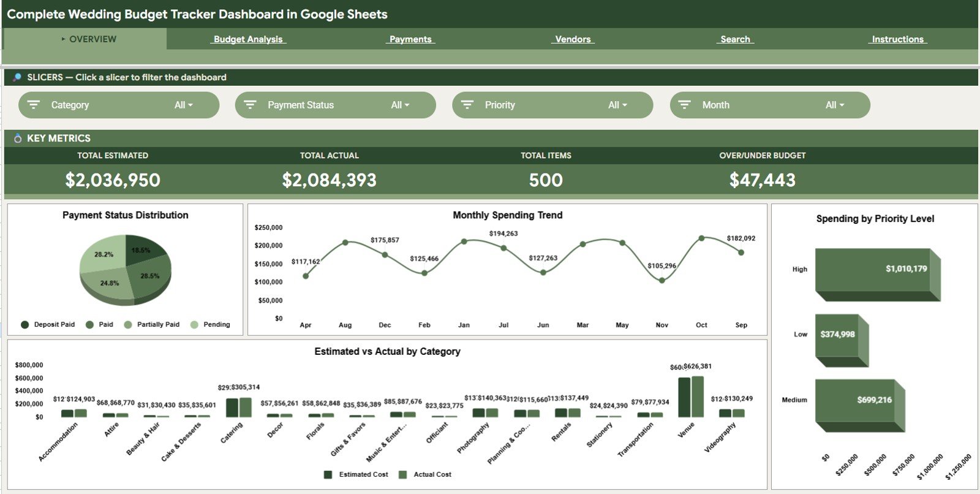980x494 pixels.
Task: Open the Category slicer All dropdown
Action: (x=184, y=105)
